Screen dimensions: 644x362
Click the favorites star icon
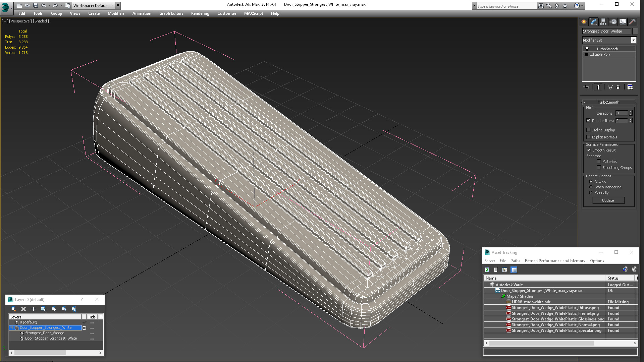point(565,6)
